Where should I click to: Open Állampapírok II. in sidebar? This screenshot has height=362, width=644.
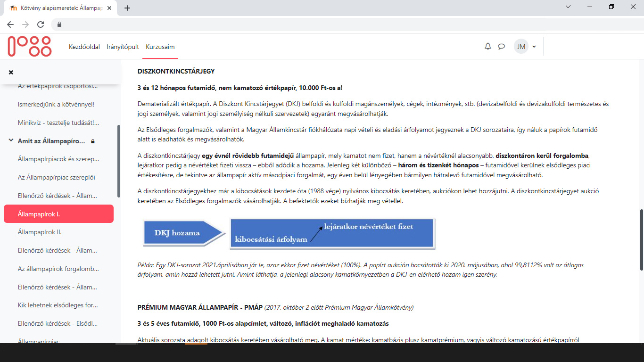click(40, 232)
